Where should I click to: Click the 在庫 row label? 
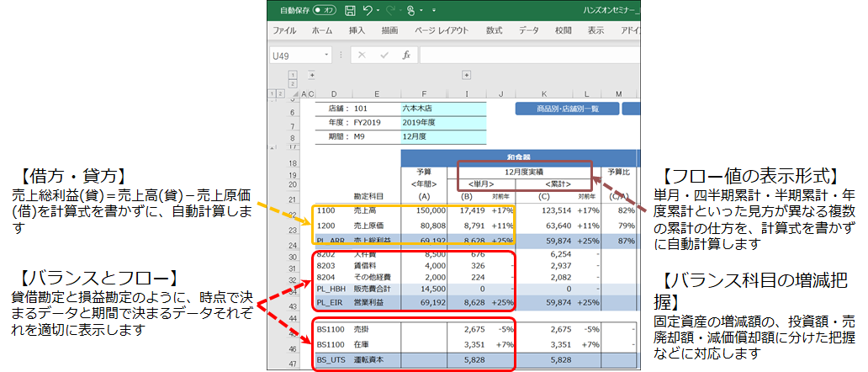pyautogui.click(x=361, y=345)
